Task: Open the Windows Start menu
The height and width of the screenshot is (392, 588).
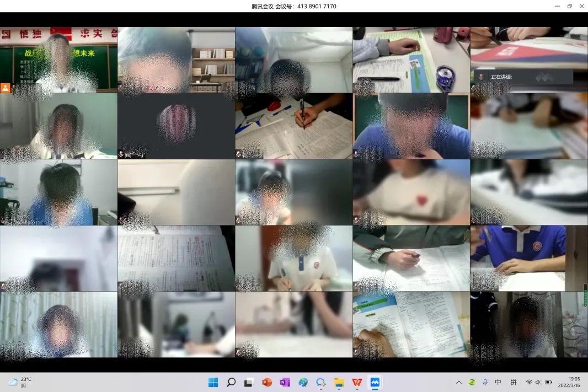Action: 213,382
